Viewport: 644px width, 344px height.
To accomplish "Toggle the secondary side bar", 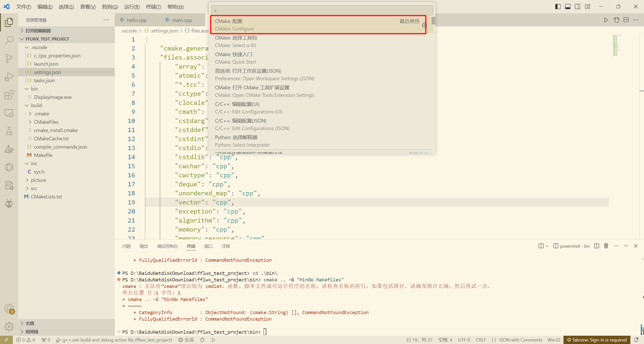I will tap(578, 7).
